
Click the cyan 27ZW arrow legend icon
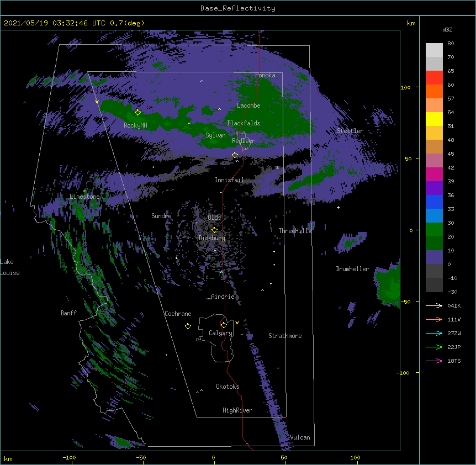(434, 333)
